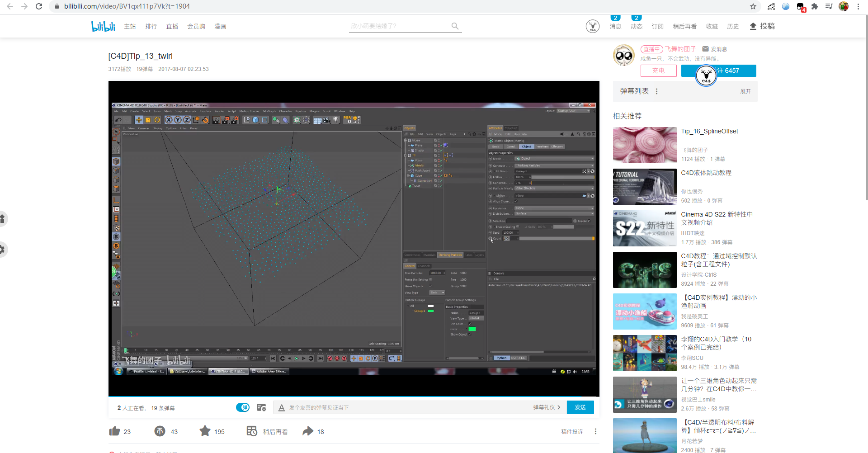868x453 pixels.
Task: Toggle the danmaku display switch
Action: 243,408
